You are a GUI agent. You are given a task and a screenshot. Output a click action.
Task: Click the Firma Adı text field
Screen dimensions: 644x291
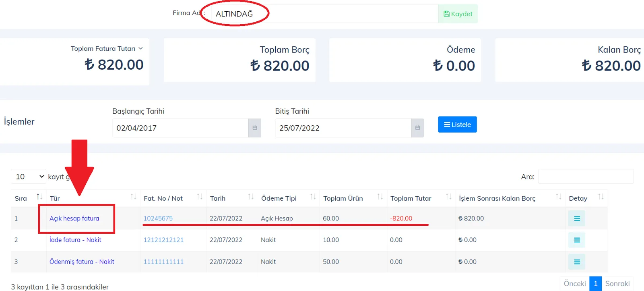pyautogui.click(x=324, y=14)
